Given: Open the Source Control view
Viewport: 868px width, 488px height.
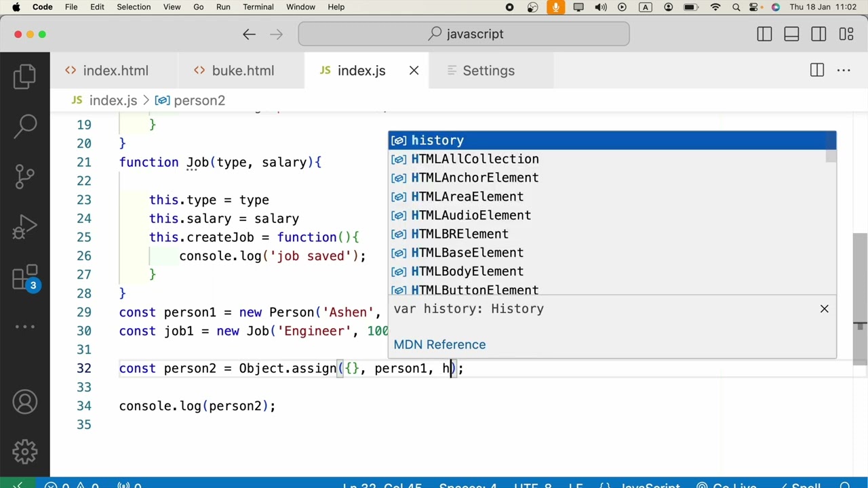Looking at the screenshot, I should click(x=24, y=176).
